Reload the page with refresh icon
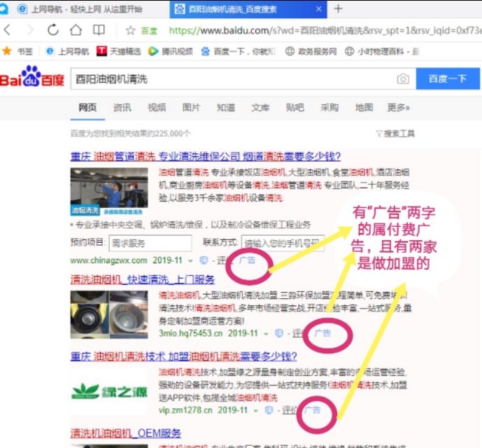The width and height of the screenshot is (482, 448). coord(53,30)
